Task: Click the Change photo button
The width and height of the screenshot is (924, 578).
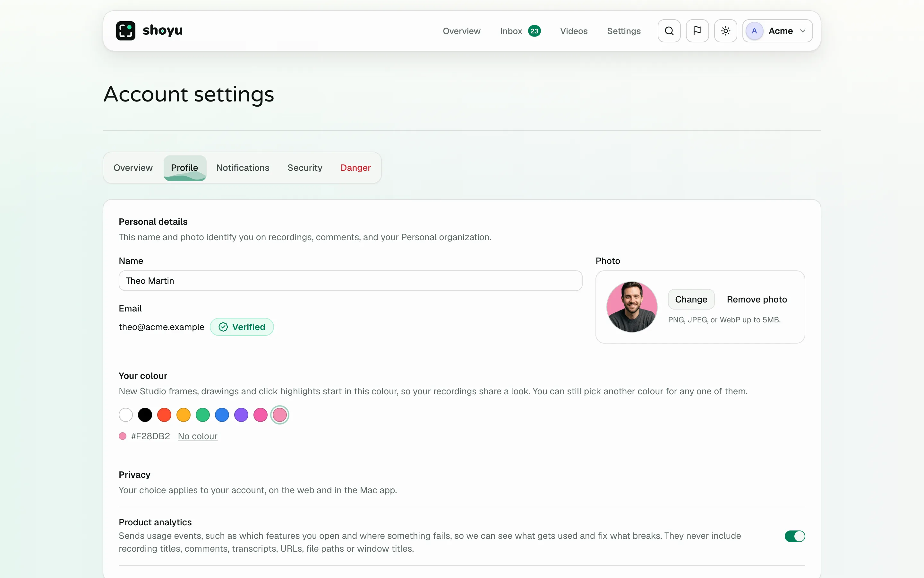Action: pyautogui.click(x=691, y=299)
